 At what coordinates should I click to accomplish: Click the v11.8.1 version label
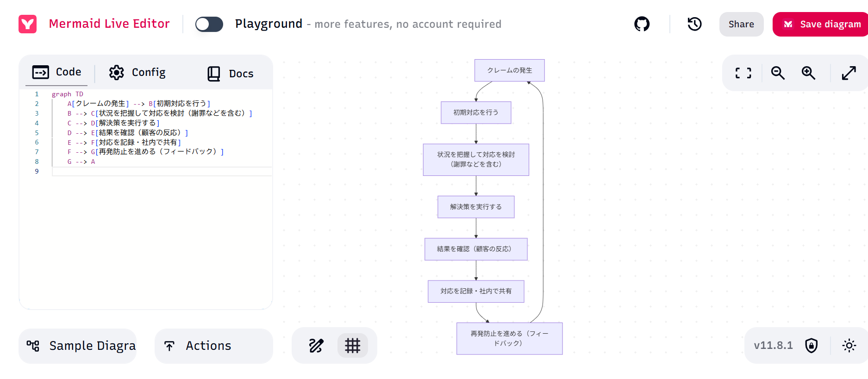pyautogui.click(x=773, y=346)
